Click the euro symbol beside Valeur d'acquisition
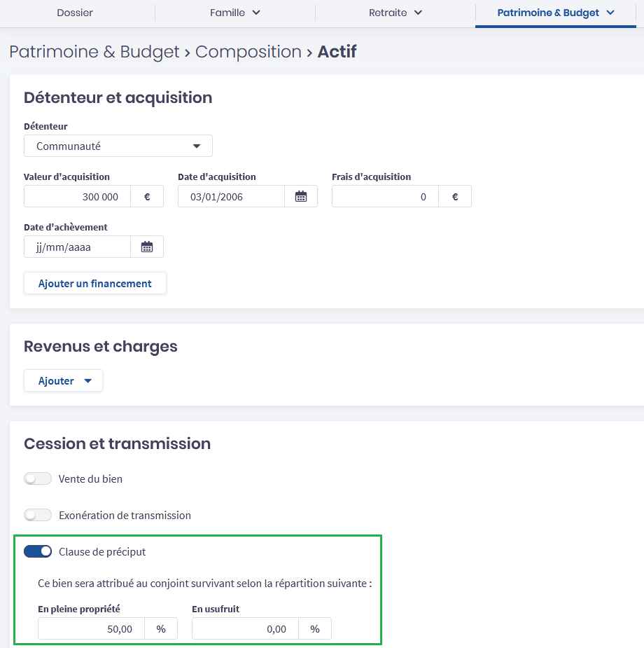The image size is (644, 648). click(x=147, y=197)
